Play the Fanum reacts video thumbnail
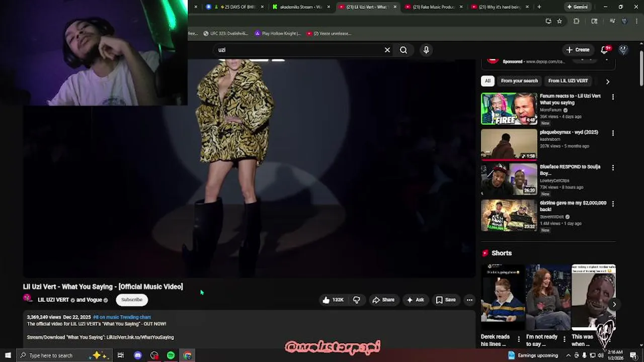The height and width of the screenshot is (362, 644). click(x=509, y=109)
